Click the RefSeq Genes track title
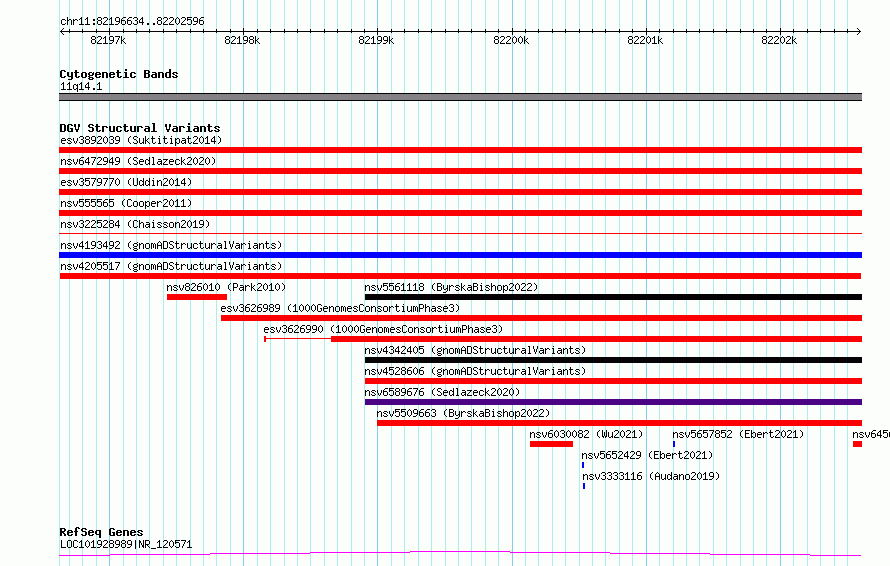Image resolution: width=890 pixels, height=566 pixels. pos(101,532)
